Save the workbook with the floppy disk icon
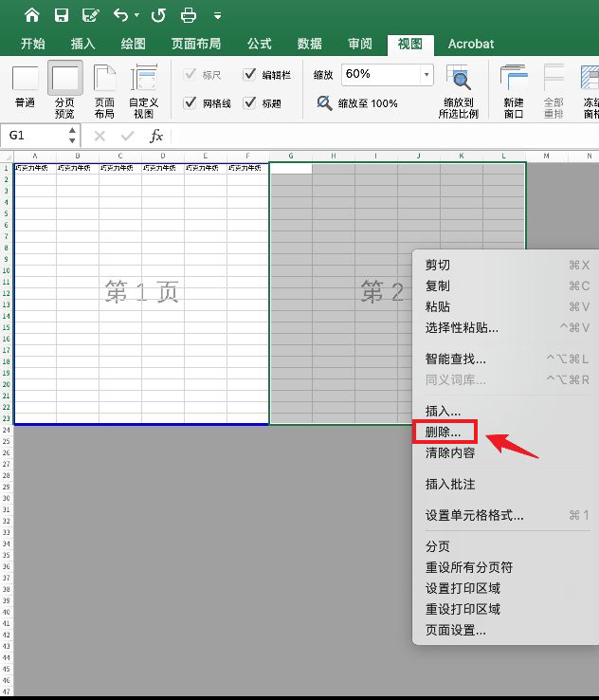Viewport: 599px width, 700px height. click(x=62, y=15)
